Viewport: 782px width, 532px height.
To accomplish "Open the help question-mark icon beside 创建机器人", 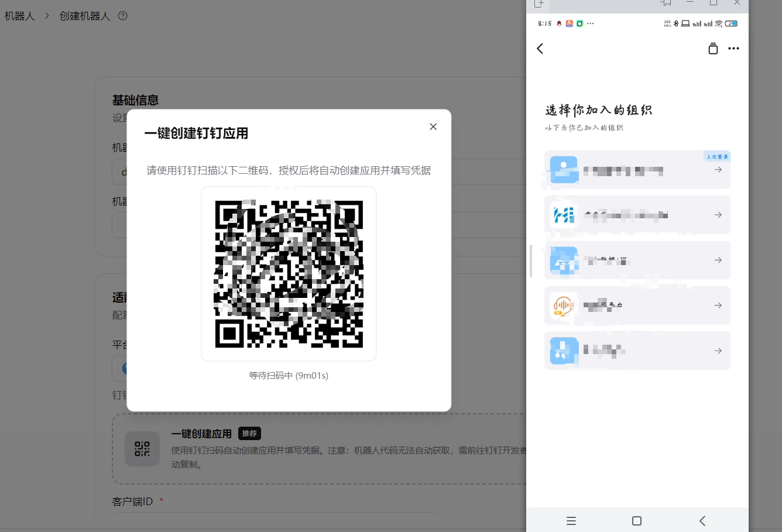I will pos(123,16).
